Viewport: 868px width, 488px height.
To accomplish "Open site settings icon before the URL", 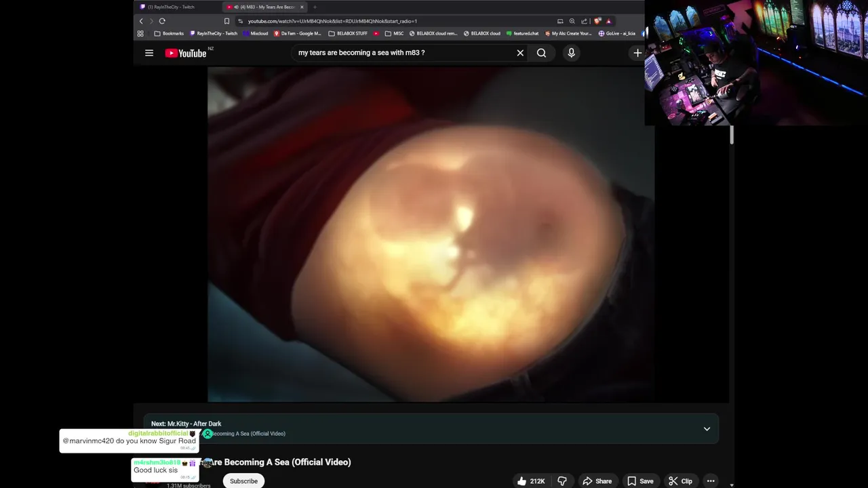I will [241, 21].
